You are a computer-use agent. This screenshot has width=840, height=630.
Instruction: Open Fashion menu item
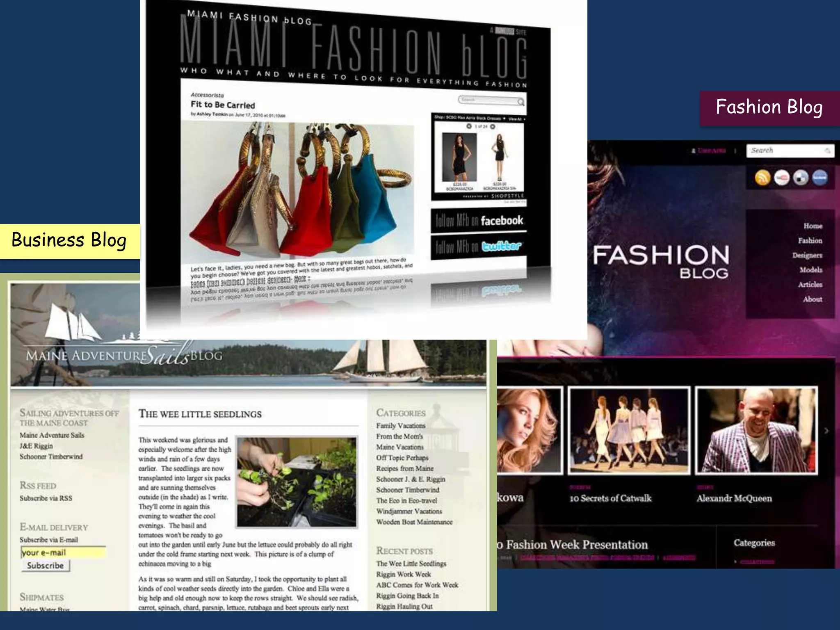[810, 240]
